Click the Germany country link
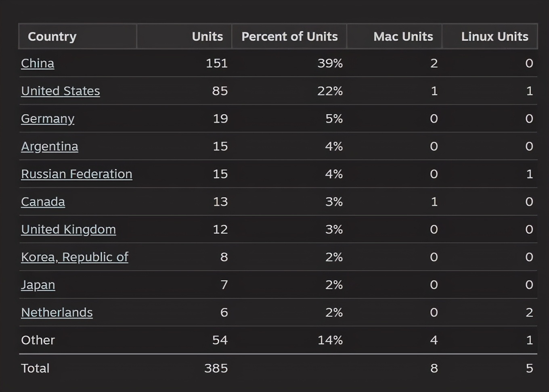 [48, 119]
